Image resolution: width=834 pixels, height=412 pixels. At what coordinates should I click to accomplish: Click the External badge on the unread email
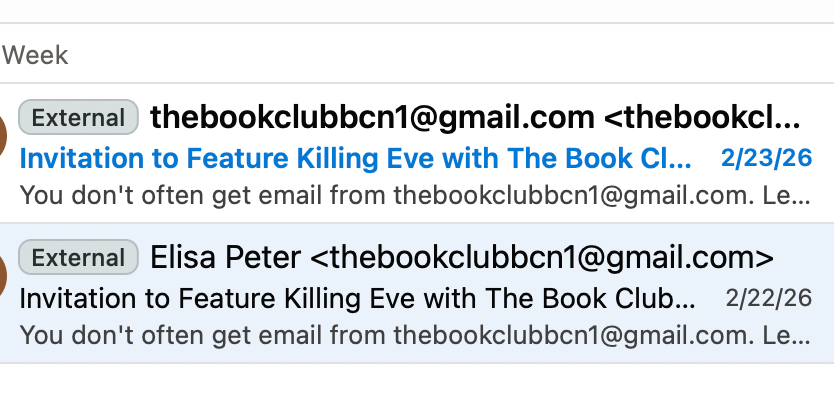coord(78,118)
